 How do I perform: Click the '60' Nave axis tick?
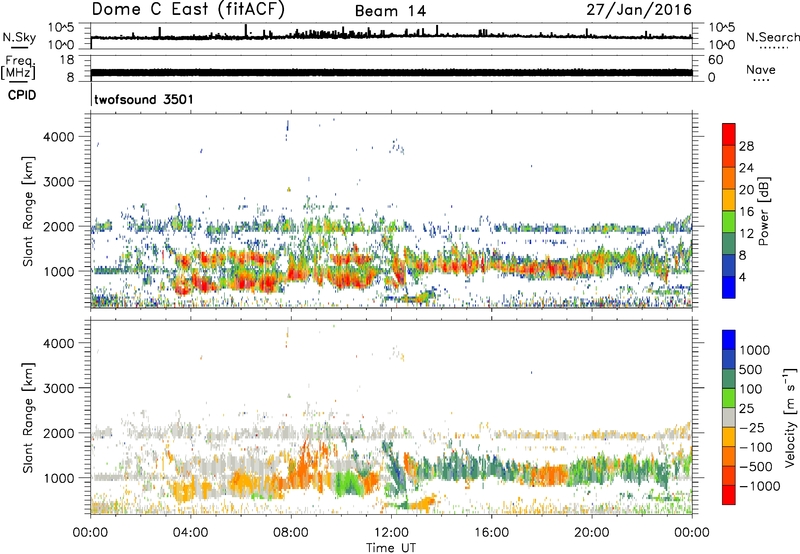[715, 60]
